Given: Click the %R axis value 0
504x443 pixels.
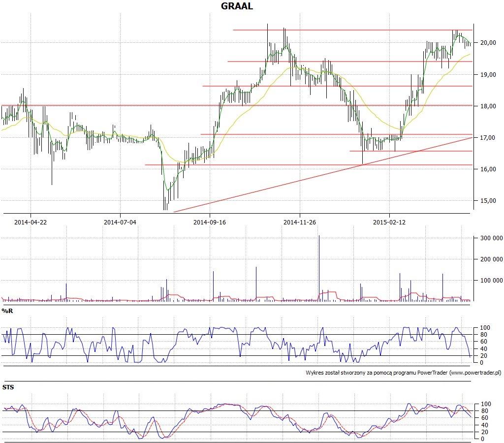Looking at the screenshot, I should [481, 363].
